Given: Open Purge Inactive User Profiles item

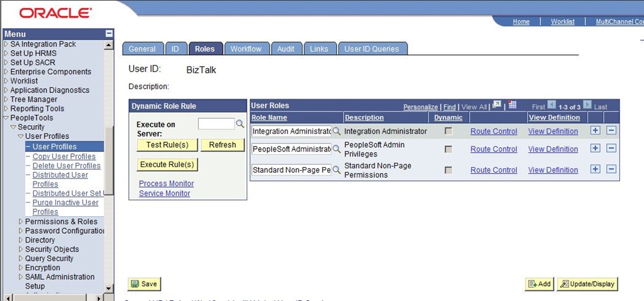Looking at the screenshot, I should 65,207.
